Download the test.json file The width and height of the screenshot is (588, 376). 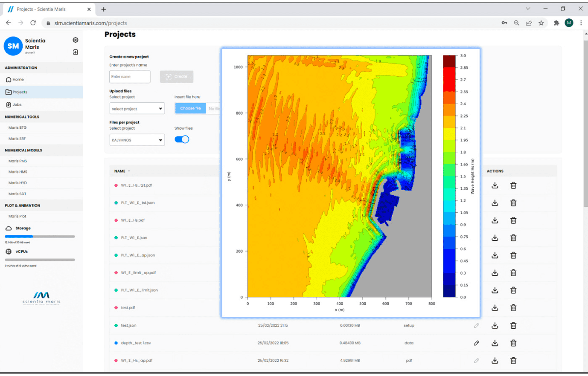coord(495,326)
